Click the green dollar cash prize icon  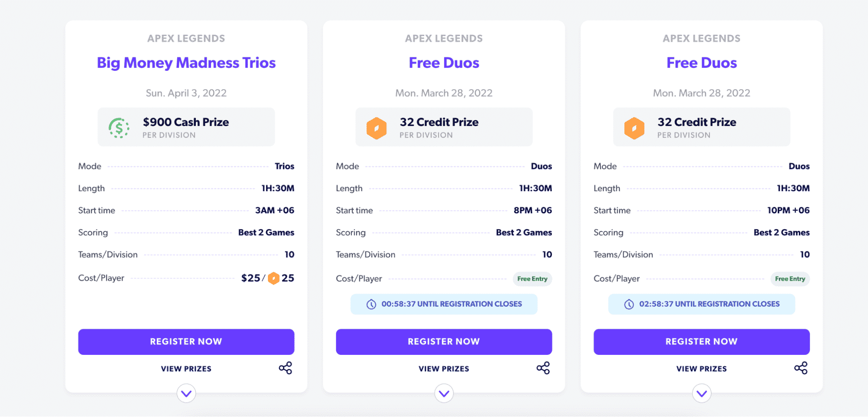(119, 128)
